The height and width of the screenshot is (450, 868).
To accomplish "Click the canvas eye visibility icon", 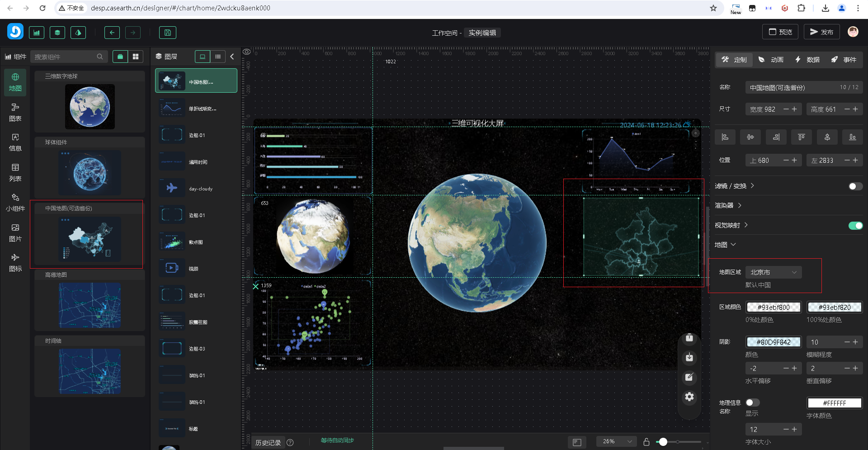I will point(246,52).
